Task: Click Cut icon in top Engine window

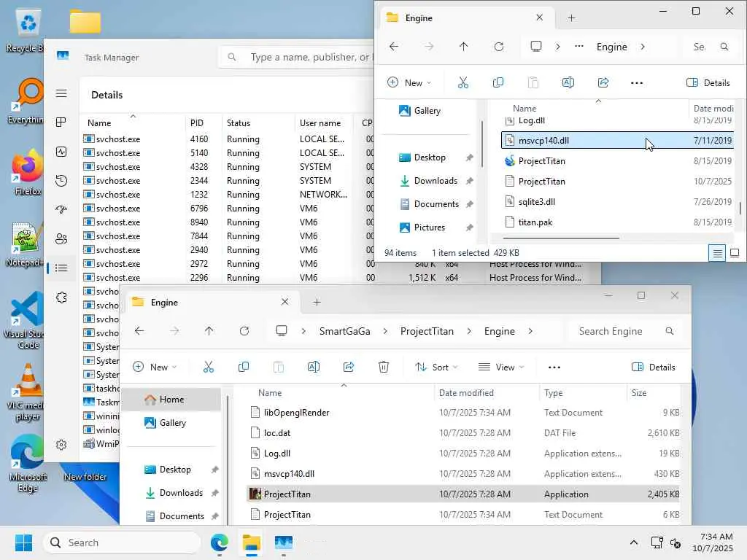Action: pyautogui.click(x=462, y=82)
